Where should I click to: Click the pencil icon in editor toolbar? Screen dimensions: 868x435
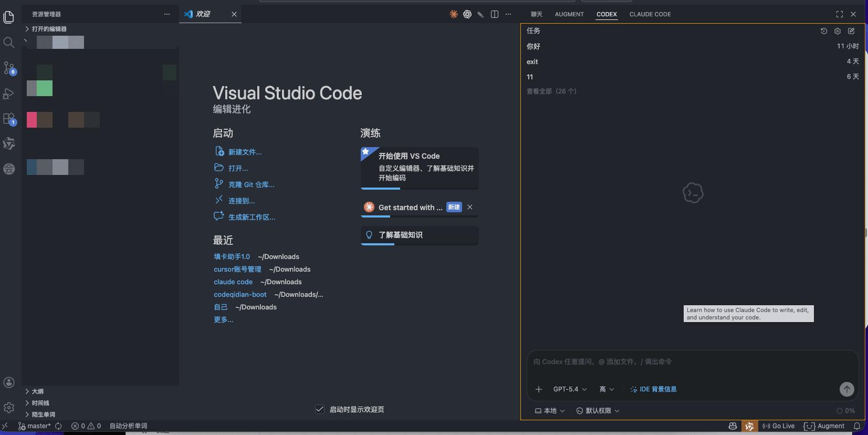480,14
